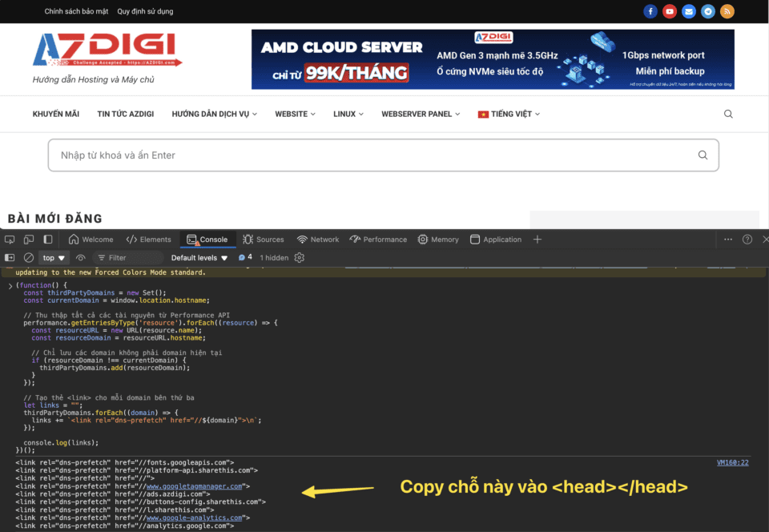769x532 pixels.
Task: Toggle live expression eye icon
Action: pos(81,258)
